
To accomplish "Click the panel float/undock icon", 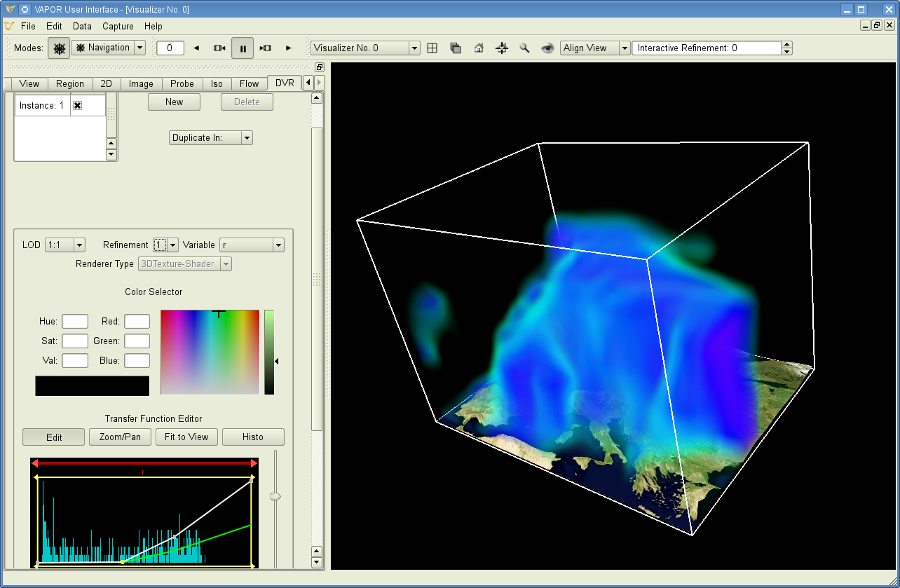I will 320,67.
